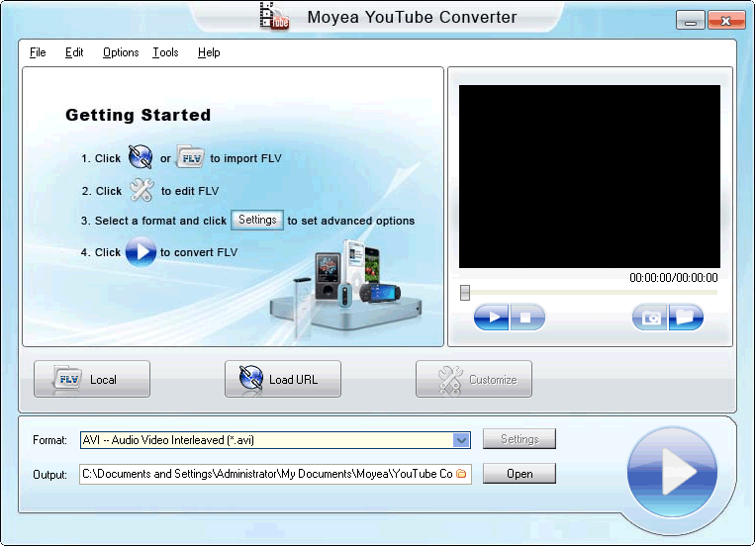Click the preview time display 00:00:00/00:00:00
Screen dimensions: 756x547
(674, 278)
